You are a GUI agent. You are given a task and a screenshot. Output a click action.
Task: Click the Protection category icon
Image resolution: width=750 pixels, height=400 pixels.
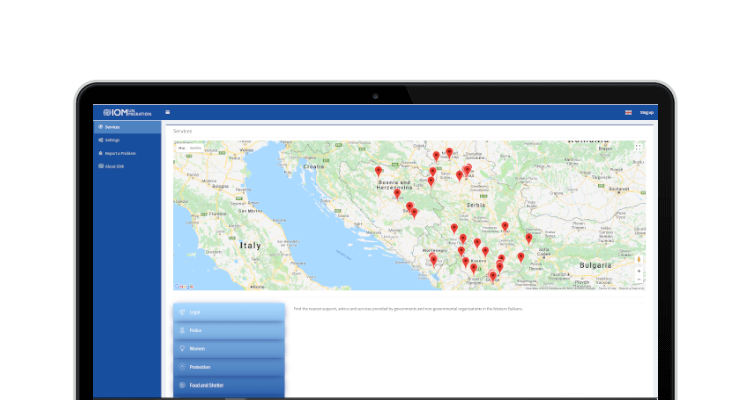click(x=182, y=367)
